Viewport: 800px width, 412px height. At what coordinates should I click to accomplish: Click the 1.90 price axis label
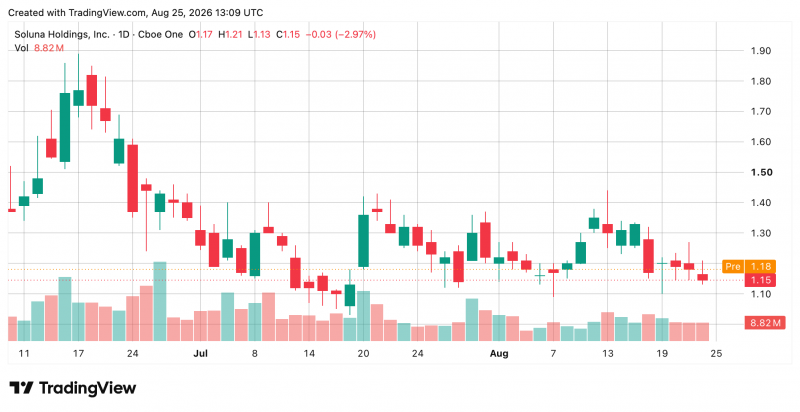coord(761,50)
